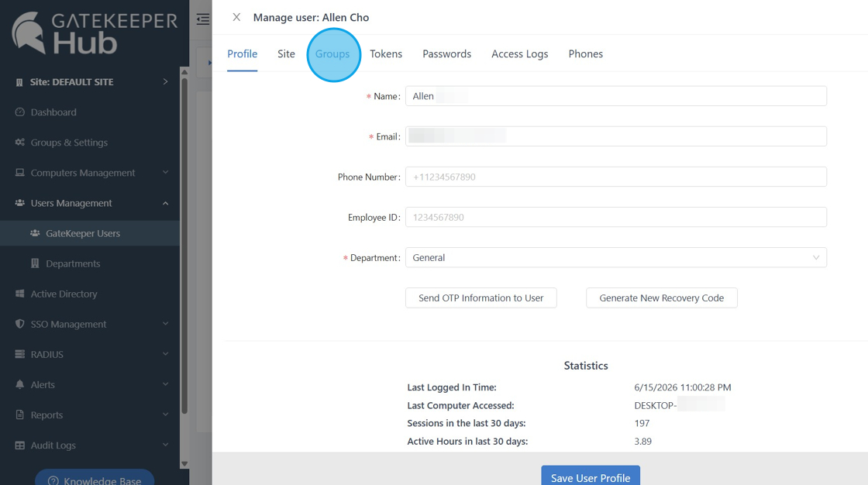Click the last login time 6/15/2026 11:00:28 PM
868x485 pixels.
click(683, 387)
